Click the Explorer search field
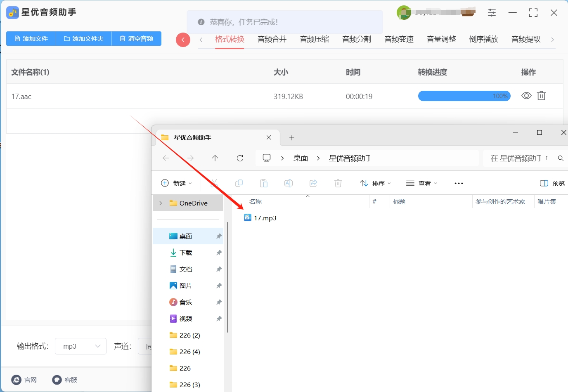The image size is (568, 392). pos(524,158)
